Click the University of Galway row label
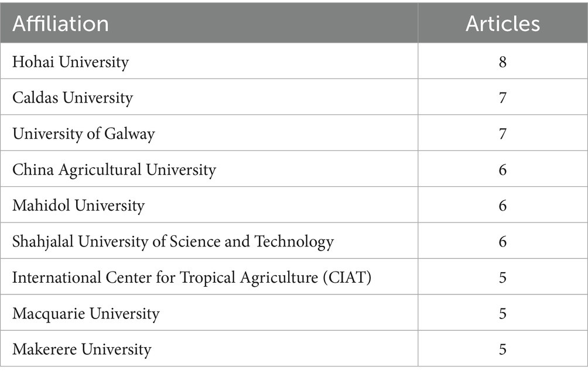 (x=84, y=133)
